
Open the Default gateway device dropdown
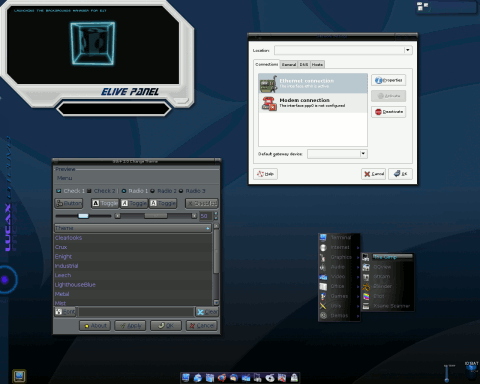coord(363,154)
